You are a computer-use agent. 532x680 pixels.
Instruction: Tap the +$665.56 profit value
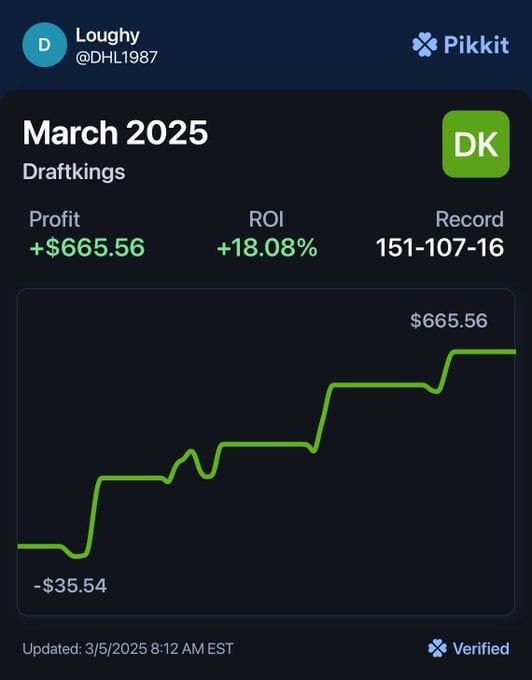tap(87, 247)
